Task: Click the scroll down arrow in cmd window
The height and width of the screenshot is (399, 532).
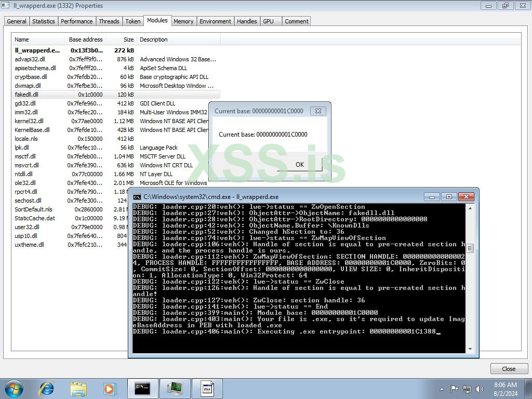Action: click(470, 349)
